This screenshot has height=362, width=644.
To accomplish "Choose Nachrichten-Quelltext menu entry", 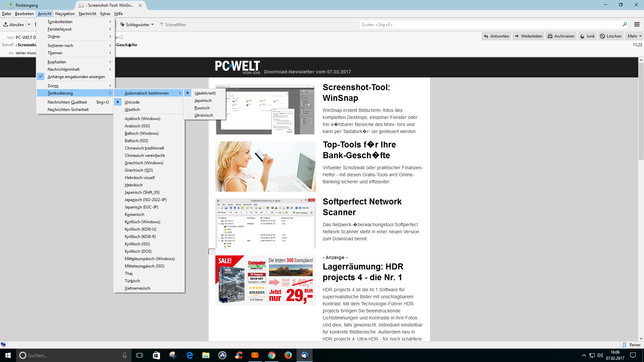I will (x=67, y=102).
